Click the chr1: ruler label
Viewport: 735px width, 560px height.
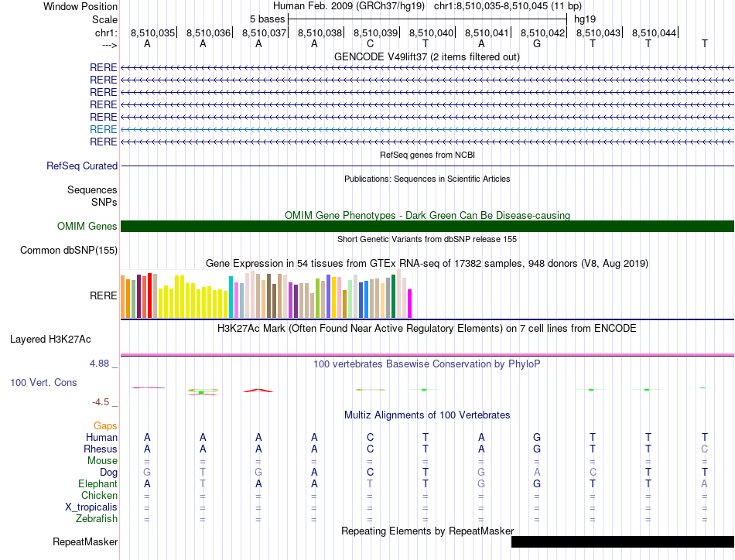click(106, 33)
